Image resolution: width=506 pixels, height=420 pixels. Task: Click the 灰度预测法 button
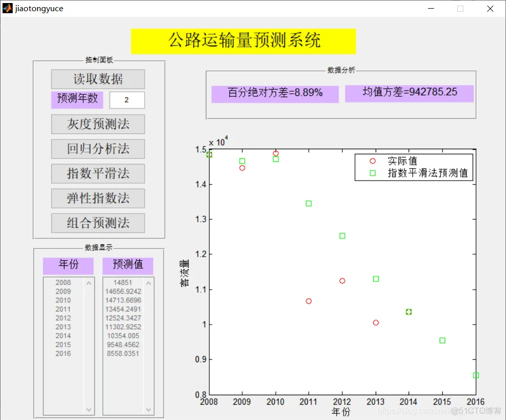97,124
